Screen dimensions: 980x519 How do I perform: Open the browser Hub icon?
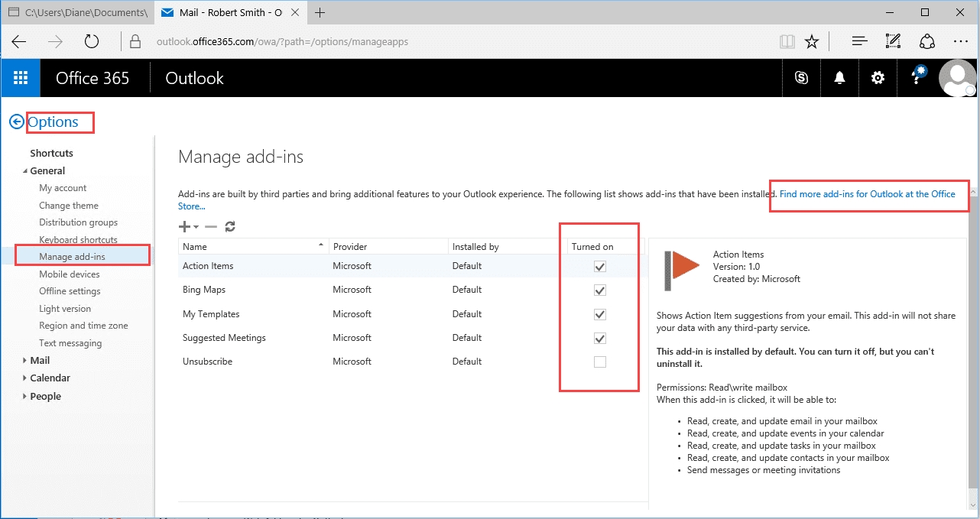coord(859,42)
